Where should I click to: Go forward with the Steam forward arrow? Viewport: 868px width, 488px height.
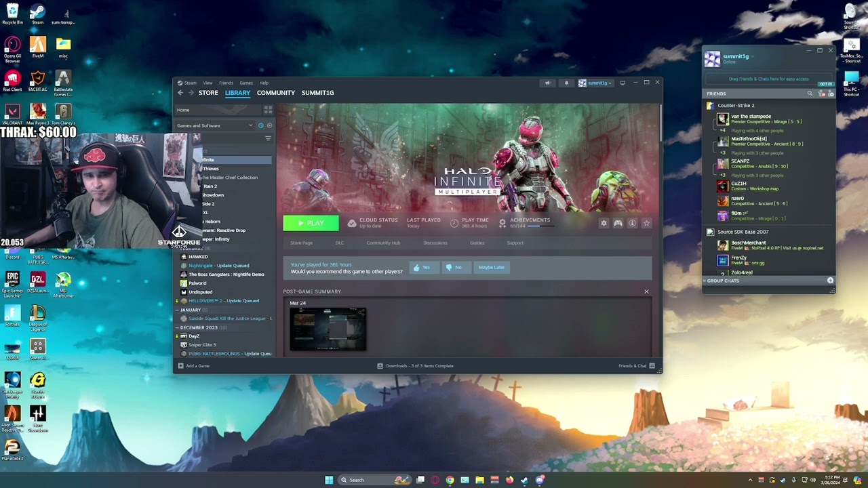click(191, 93)
